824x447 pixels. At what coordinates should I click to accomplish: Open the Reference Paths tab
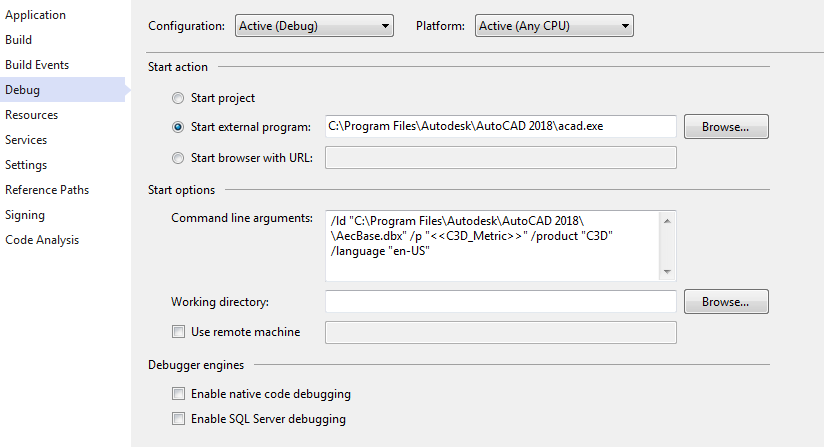click(x=47, y=190)
